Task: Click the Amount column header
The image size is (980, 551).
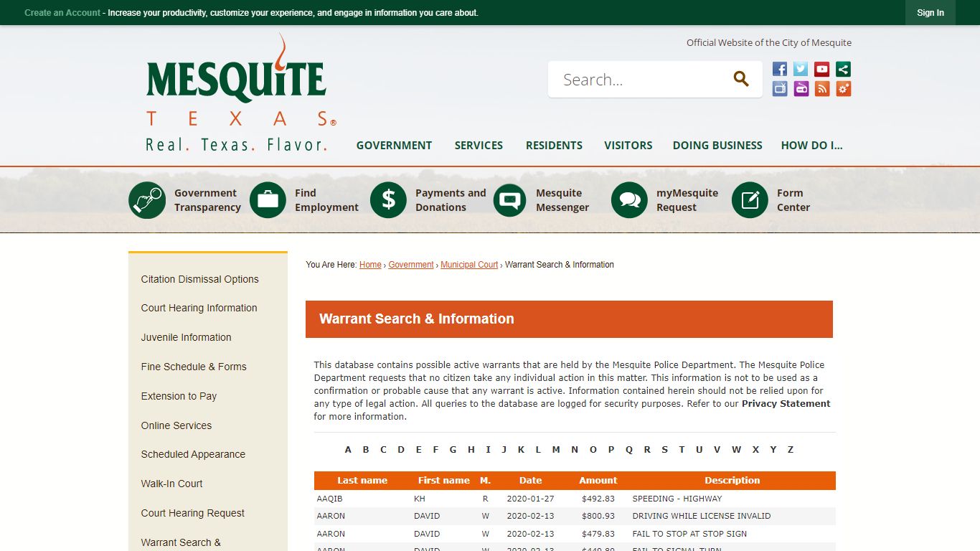Action: coord(598,481)
